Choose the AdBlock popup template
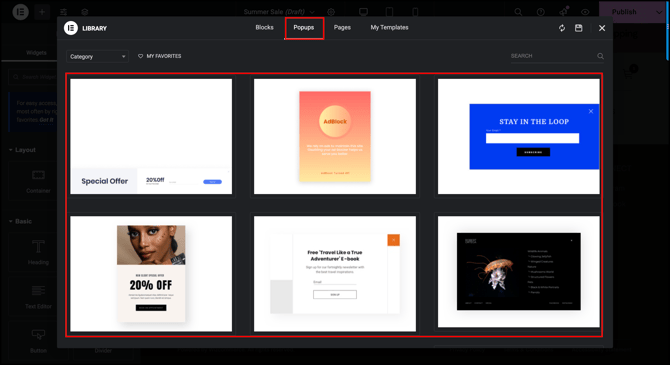Image resolution: width=670 pixels, height=365 pixels. click(335, 136)
